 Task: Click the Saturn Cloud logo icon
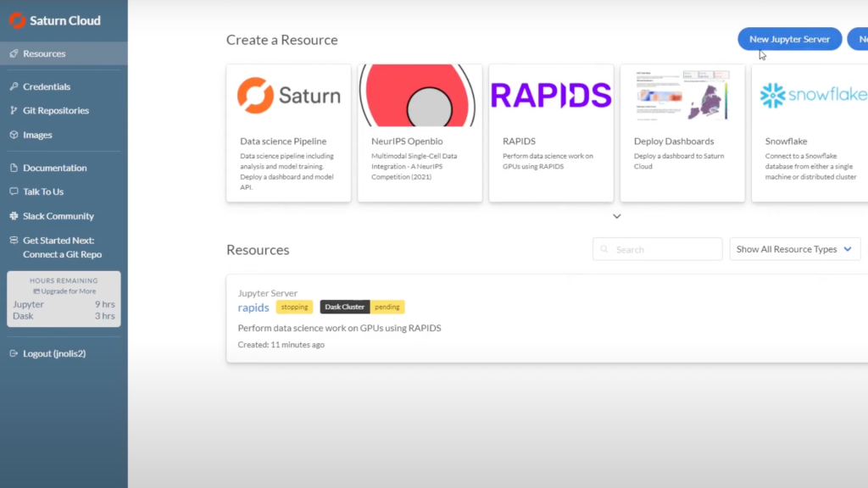tap(17, 20)
